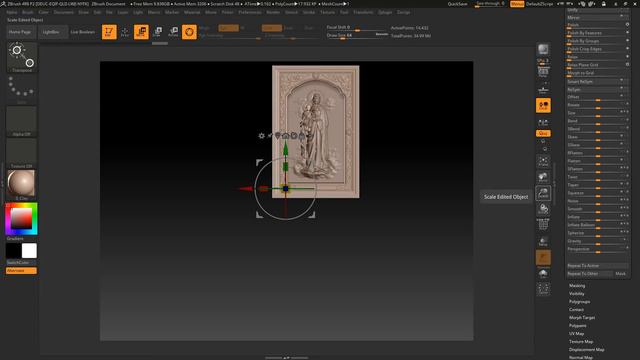Expand the Masking subpalette
Image resolution: width=640 pixels, height=360 pixels.
click(x=577, y=286)
